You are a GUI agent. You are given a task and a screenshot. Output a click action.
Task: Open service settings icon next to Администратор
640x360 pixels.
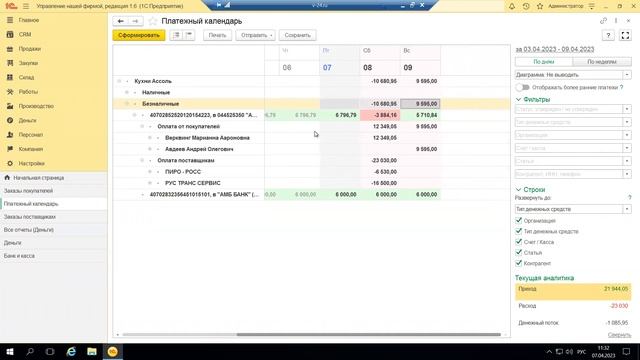click(591, 6)
